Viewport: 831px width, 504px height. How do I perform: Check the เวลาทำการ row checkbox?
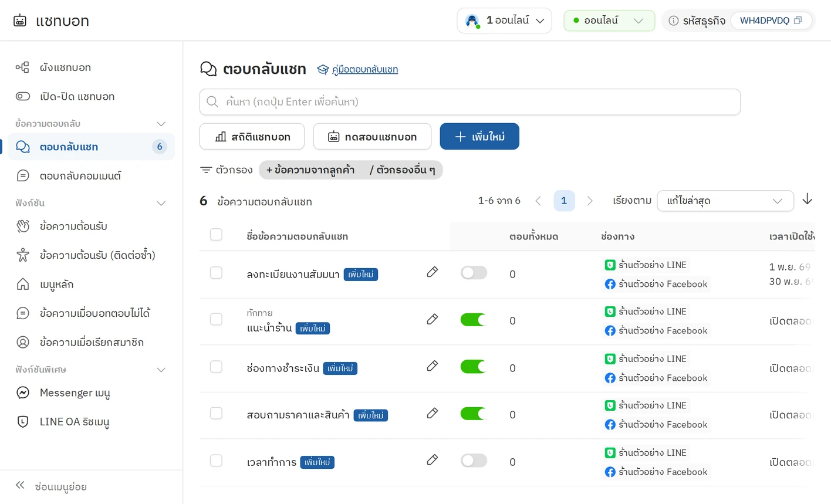click(x=216, y=461)
